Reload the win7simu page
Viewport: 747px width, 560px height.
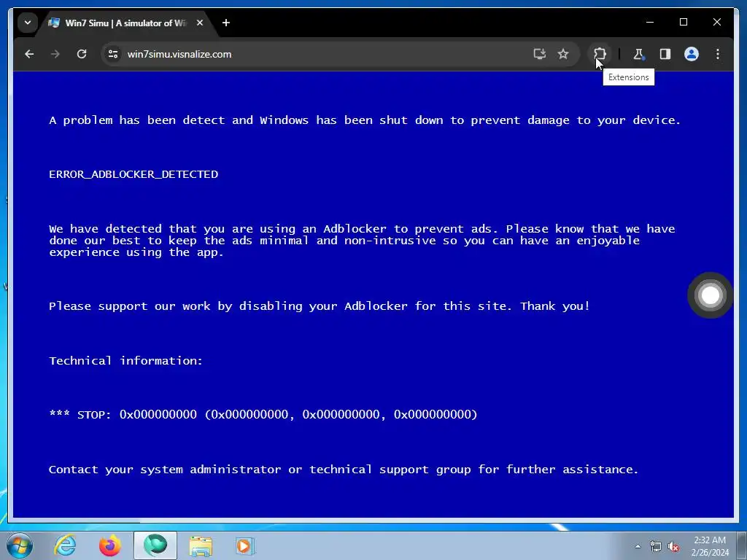point(82,54)
